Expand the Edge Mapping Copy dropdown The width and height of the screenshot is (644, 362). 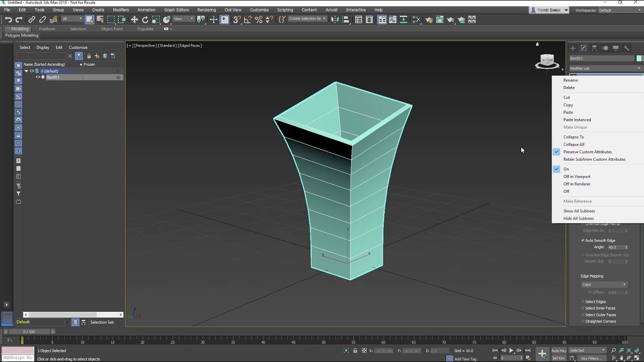604,285
